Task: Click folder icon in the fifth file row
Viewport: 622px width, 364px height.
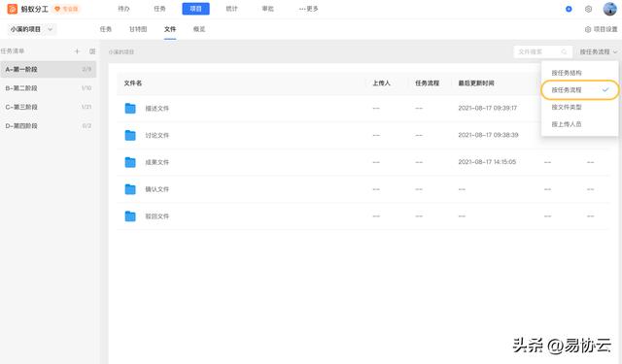Action: pyautogui.click(x=130, y=215)
